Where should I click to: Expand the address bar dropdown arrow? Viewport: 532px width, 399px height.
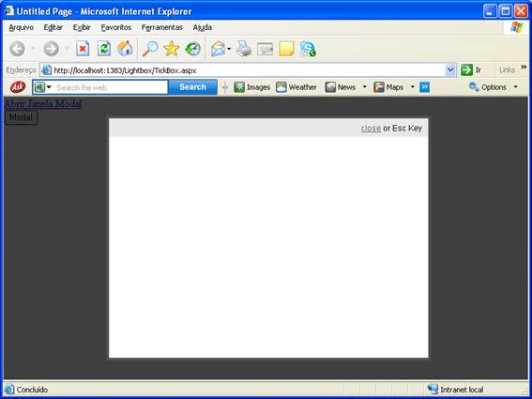(449, 70)
